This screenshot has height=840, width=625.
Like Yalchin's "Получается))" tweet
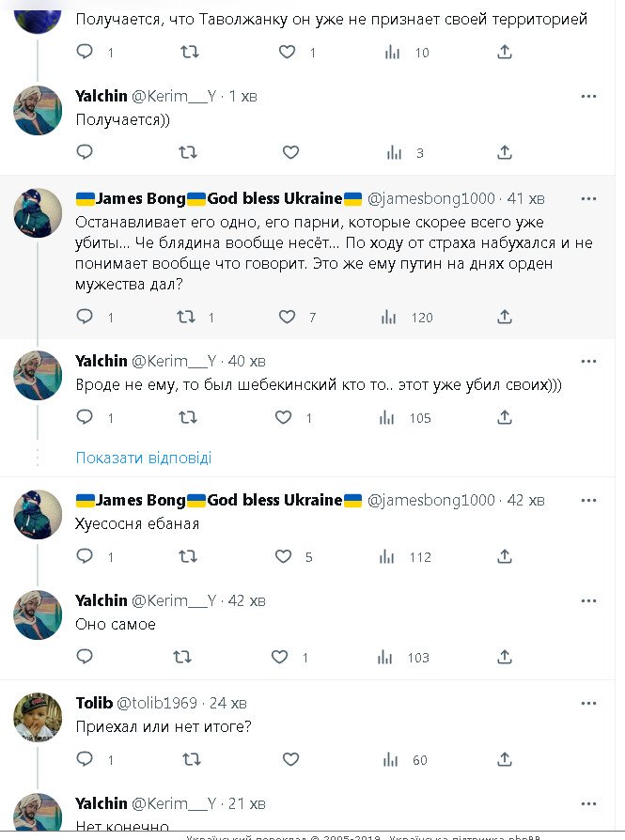pyautogui.click(x=290, y=152)
